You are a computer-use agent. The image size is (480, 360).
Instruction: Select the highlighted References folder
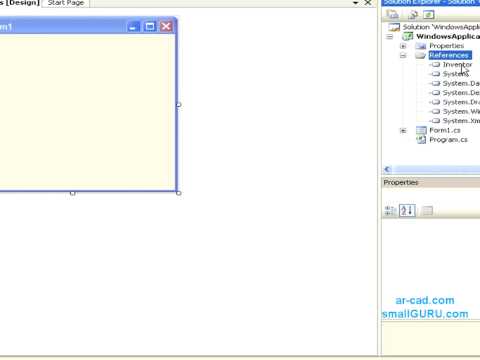coord(450,55)
